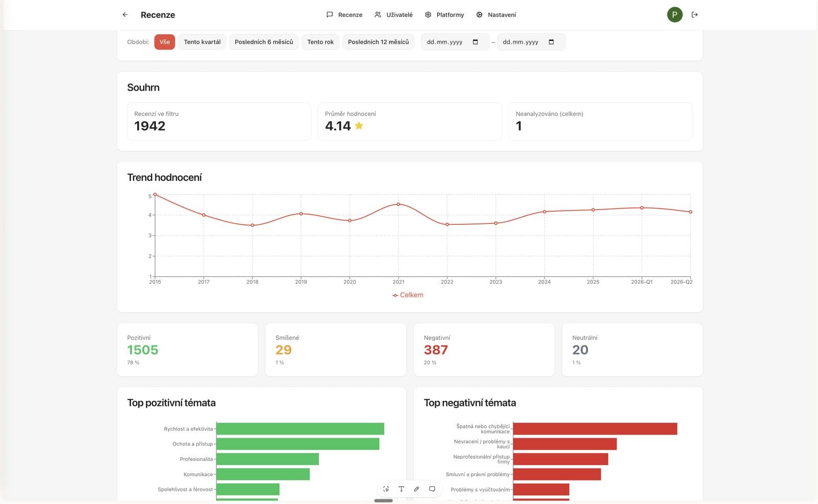Go back with the left arrow icon
This screenshot has width=818, height=504.
pos(125,15)
